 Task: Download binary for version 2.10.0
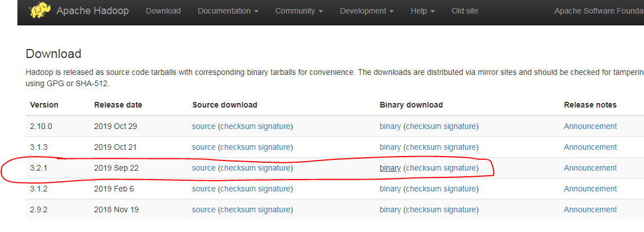coord(390,126)
